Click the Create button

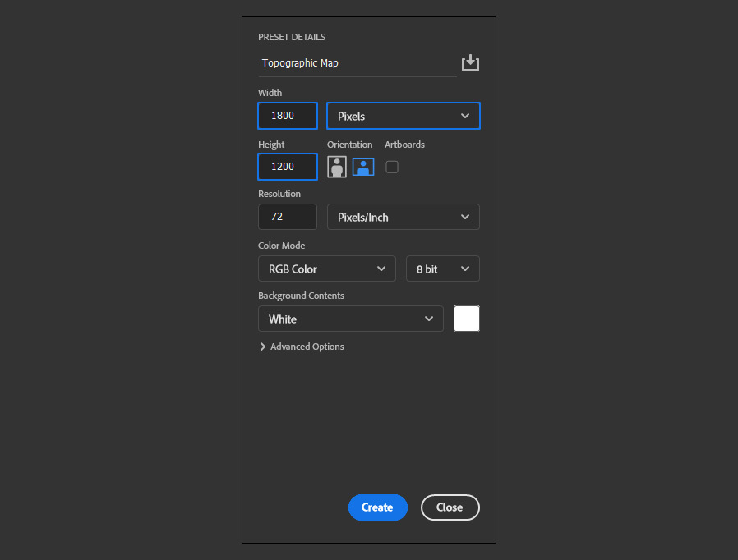click(377, 507)
